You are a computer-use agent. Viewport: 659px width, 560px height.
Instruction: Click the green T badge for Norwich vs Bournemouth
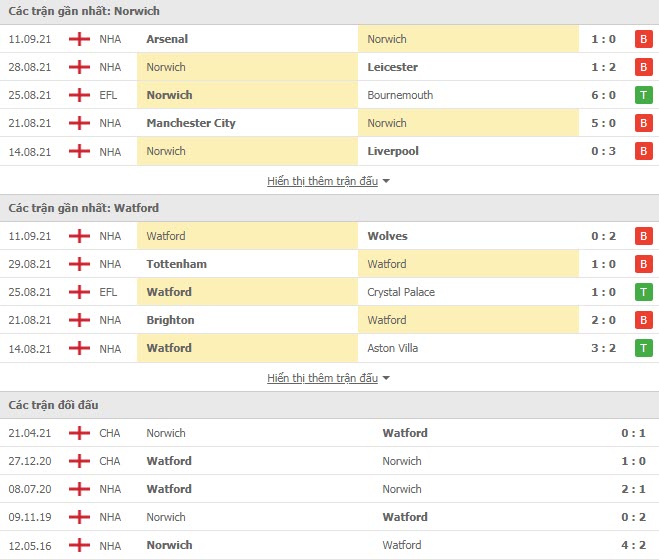coord(643,95)
